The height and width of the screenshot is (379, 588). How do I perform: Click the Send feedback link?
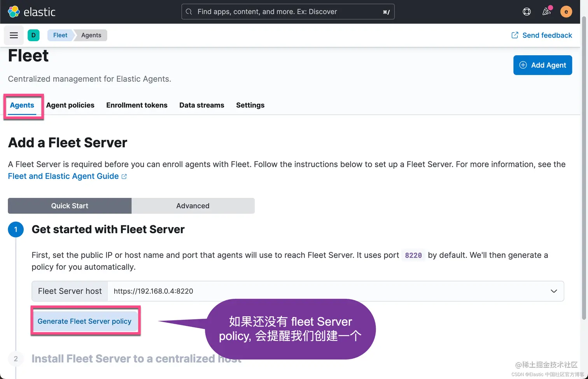[x=541, y=35]
